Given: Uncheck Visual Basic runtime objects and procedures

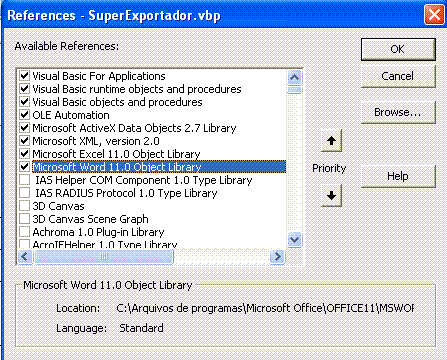Looking at the screenshot, I should [x=24, y=89].
